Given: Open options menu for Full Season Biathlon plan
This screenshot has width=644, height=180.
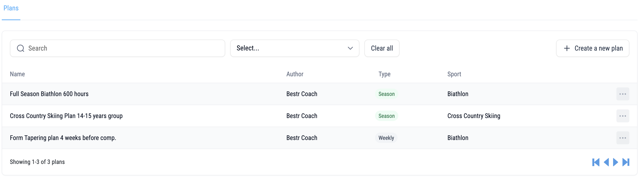Looking at the screenshot, I should coord(622,94).
